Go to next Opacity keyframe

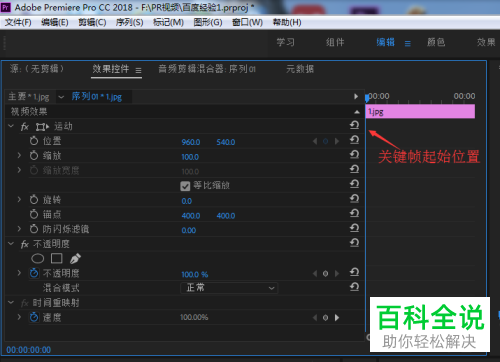pos(337,274)
